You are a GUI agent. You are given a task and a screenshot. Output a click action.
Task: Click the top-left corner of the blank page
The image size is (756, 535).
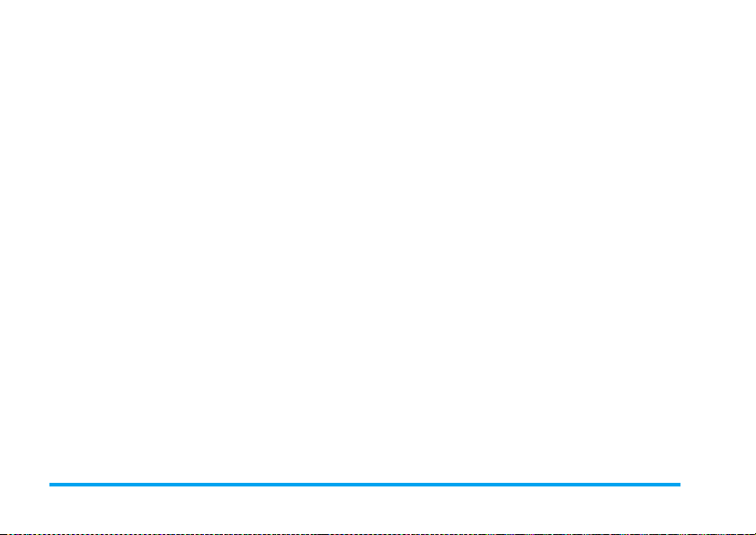point(4,4)
